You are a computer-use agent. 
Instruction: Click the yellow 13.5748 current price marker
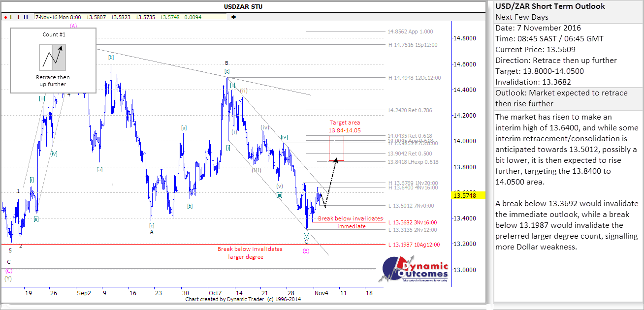[464, 195]
